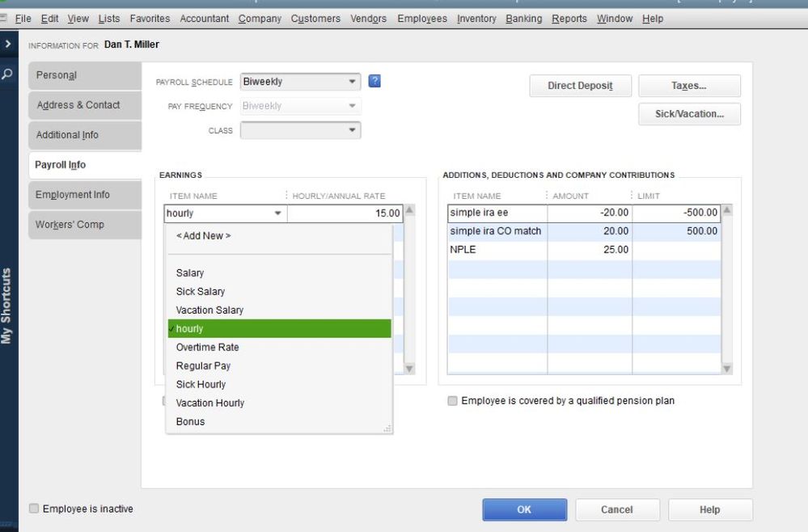Viewport: 808px width, 532px height.
Task: Switch to the Employment Info tab
Action: [85, 195]
